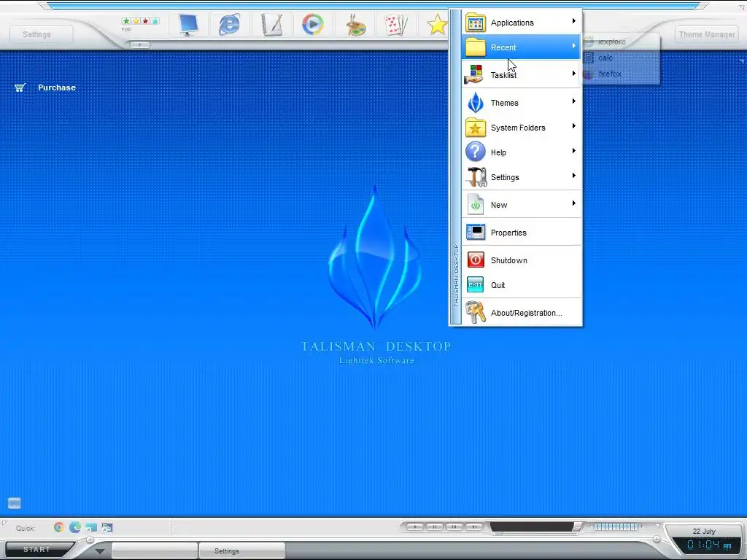Open the Tasklist submenu
The image size is (747, 560).
(x=522, y=75)
